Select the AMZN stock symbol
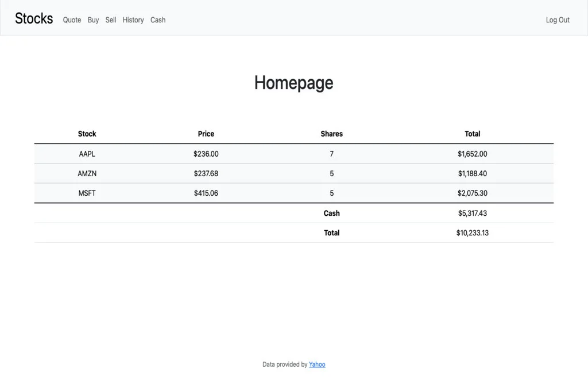 [x=87, y=173]
